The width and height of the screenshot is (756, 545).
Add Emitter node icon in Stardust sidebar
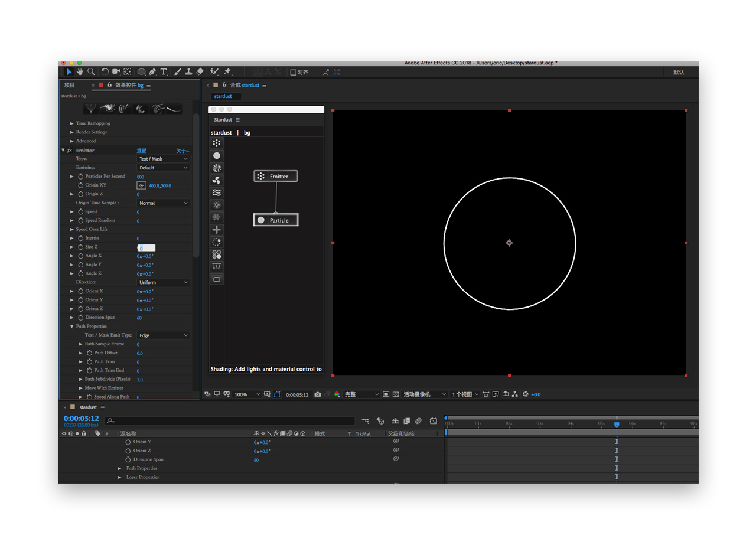[217, 143]
